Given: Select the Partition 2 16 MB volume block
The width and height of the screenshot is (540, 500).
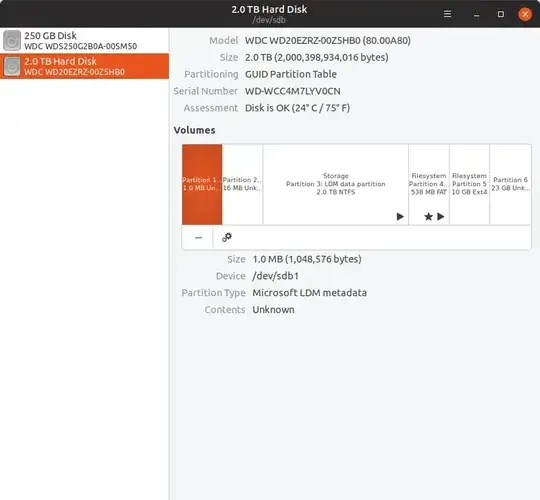Looking at the screenshot, I should 242,185.
